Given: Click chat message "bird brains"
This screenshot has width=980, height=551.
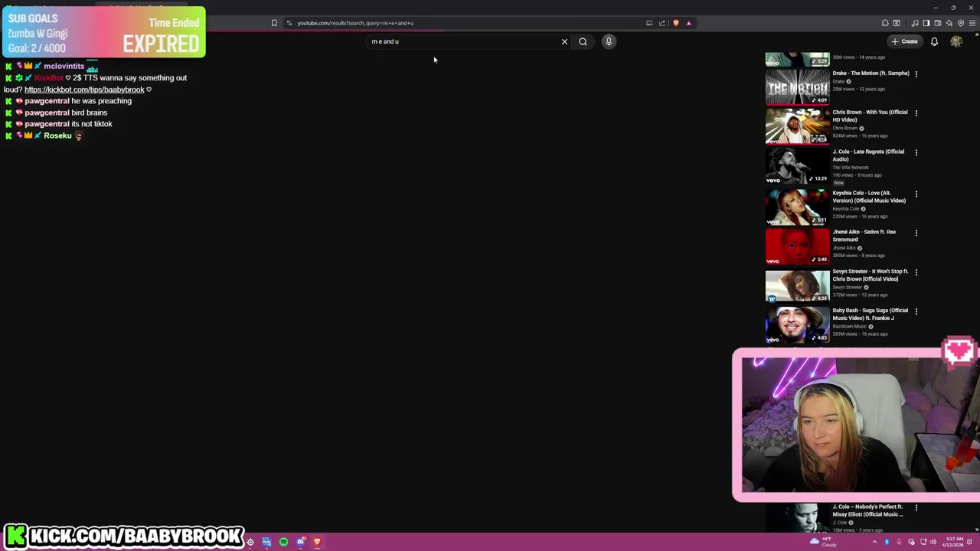Looking at the screenshot, I should (x=90, y=112).
